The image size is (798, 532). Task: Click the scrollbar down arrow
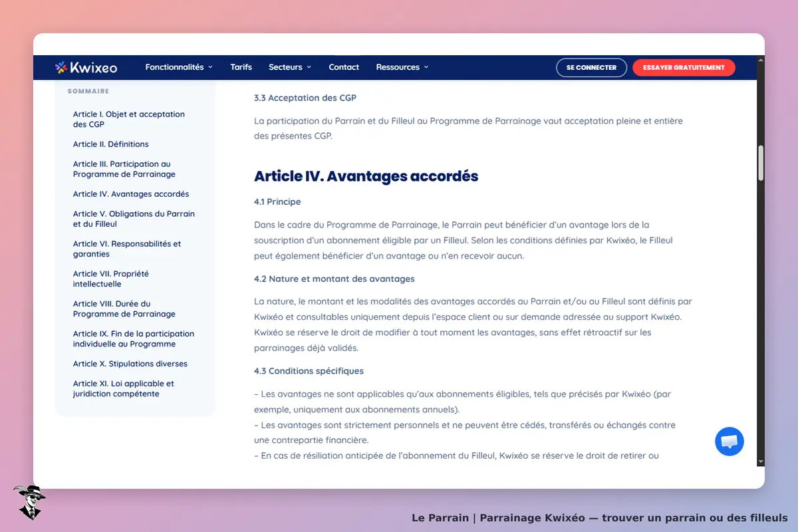tap(761, 462)
